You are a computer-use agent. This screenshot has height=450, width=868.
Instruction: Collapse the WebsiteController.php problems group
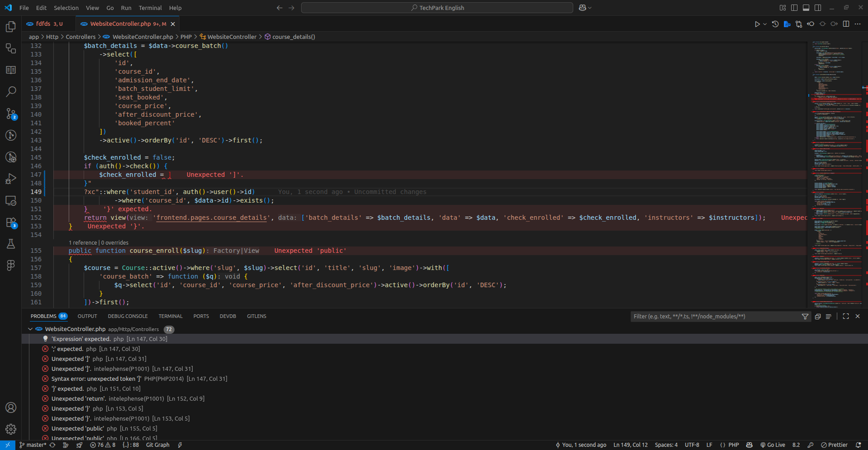(x=30, y=329)
